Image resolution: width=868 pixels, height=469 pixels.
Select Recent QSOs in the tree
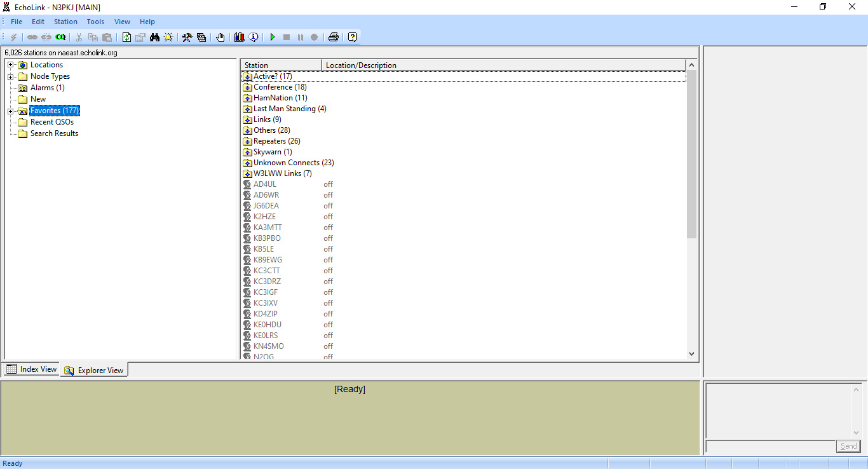coord(52,122)
